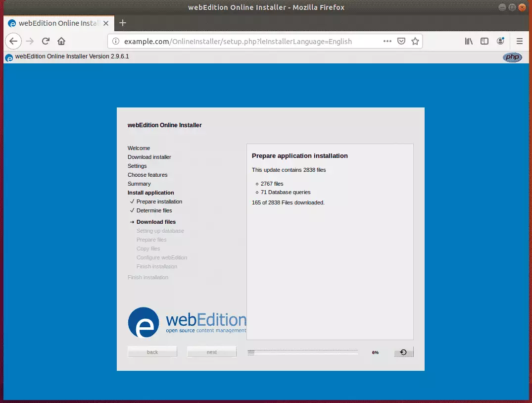
Task: Click the PHP logo badge
Action: pos(512,57)
